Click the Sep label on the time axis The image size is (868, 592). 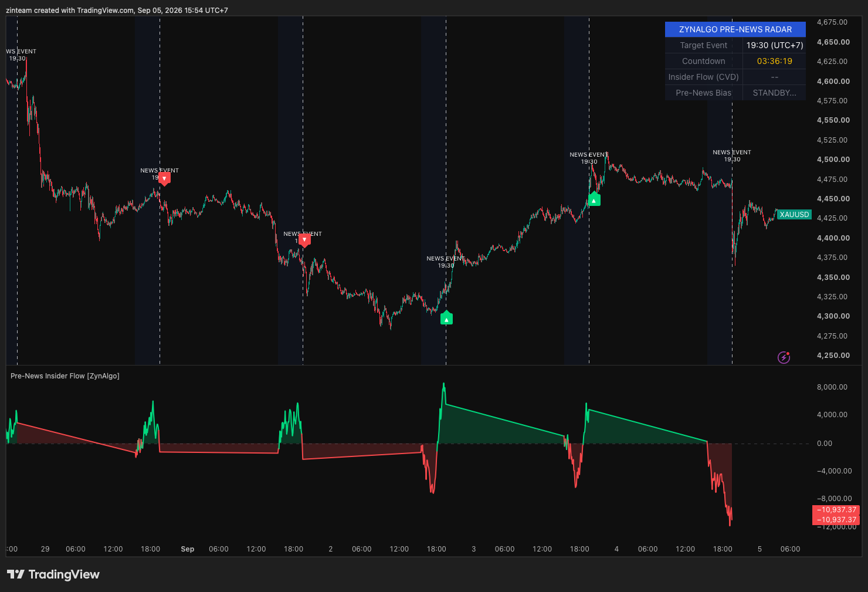pos(188,549)
